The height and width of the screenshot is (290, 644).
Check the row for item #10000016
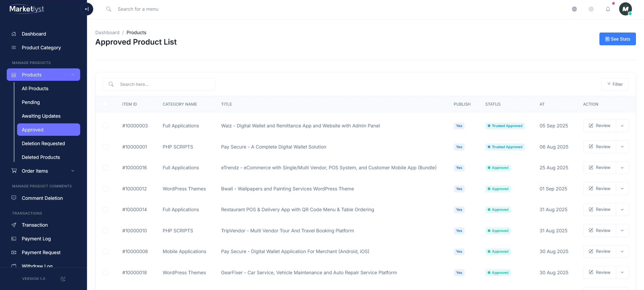(105, 168)
